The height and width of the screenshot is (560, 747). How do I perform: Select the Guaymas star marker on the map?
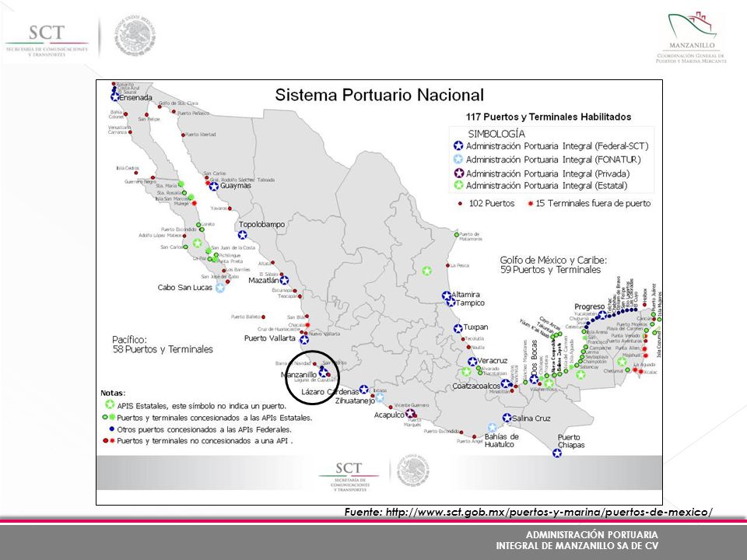pos(214,186)
